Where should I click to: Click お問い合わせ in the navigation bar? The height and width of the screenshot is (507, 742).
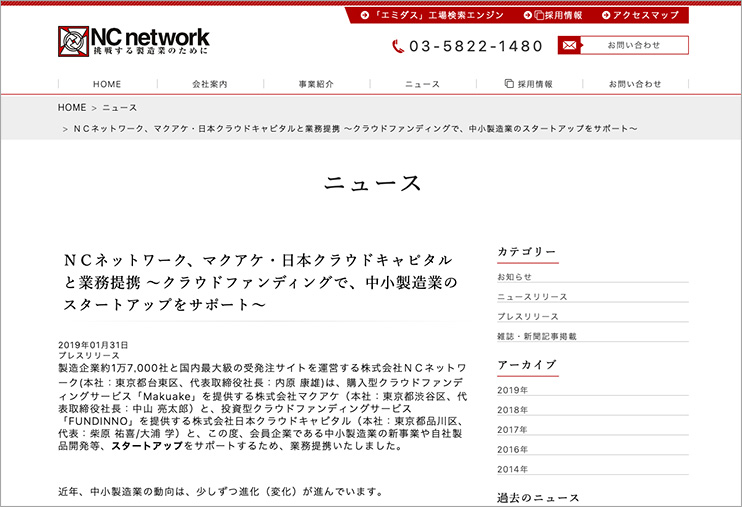pyautogui.click(x=634, y=84)
